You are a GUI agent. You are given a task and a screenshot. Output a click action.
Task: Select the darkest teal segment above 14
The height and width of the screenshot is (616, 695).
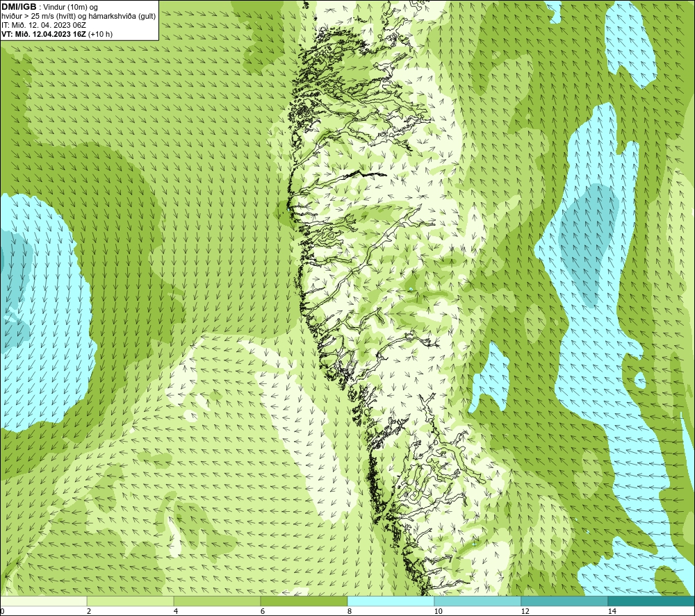(x=652, y=601)
